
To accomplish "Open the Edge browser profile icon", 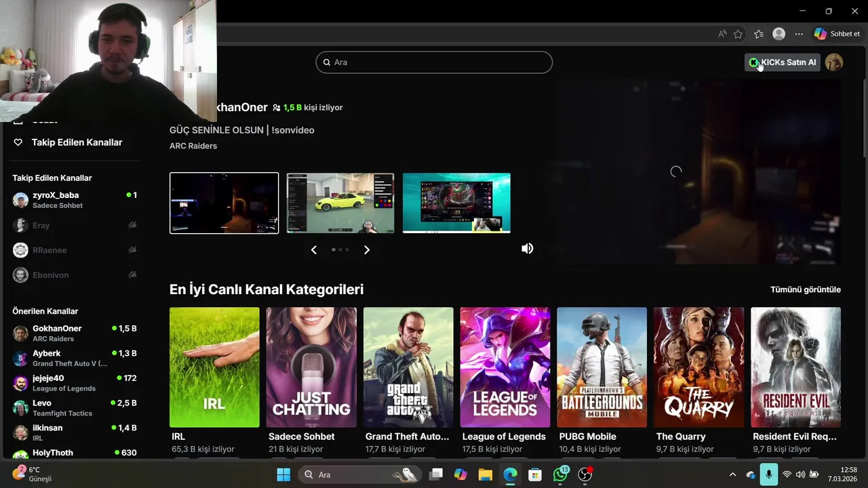I will click(779, 34).
